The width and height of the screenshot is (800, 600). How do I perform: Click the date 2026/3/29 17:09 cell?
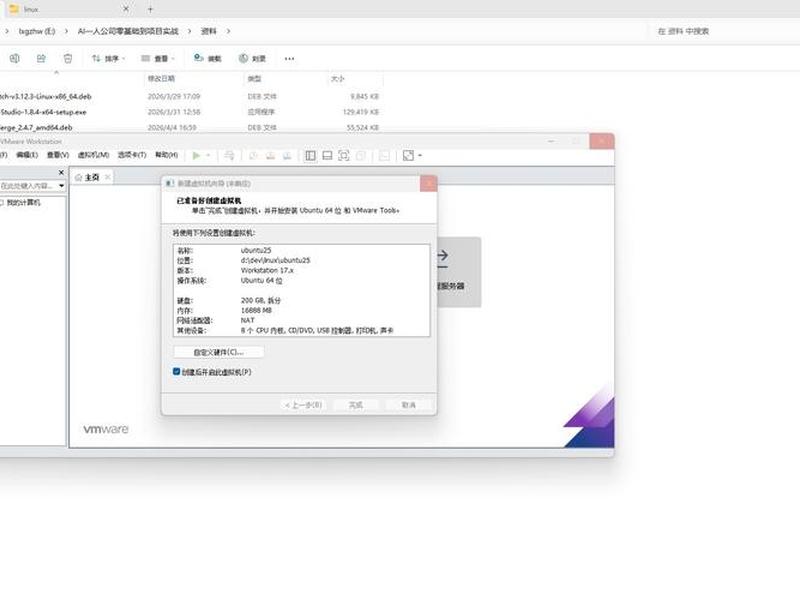pos(173,96)
